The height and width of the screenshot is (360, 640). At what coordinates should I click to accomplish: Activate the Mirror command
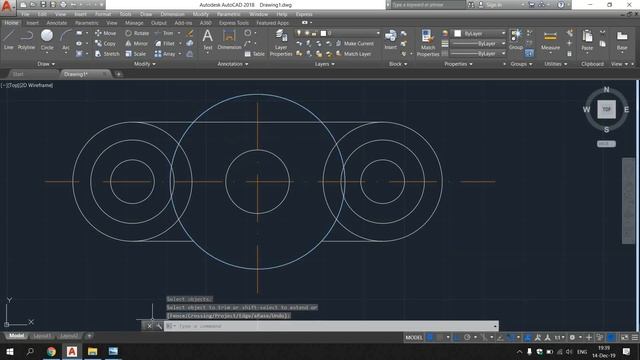pos(137,43)
